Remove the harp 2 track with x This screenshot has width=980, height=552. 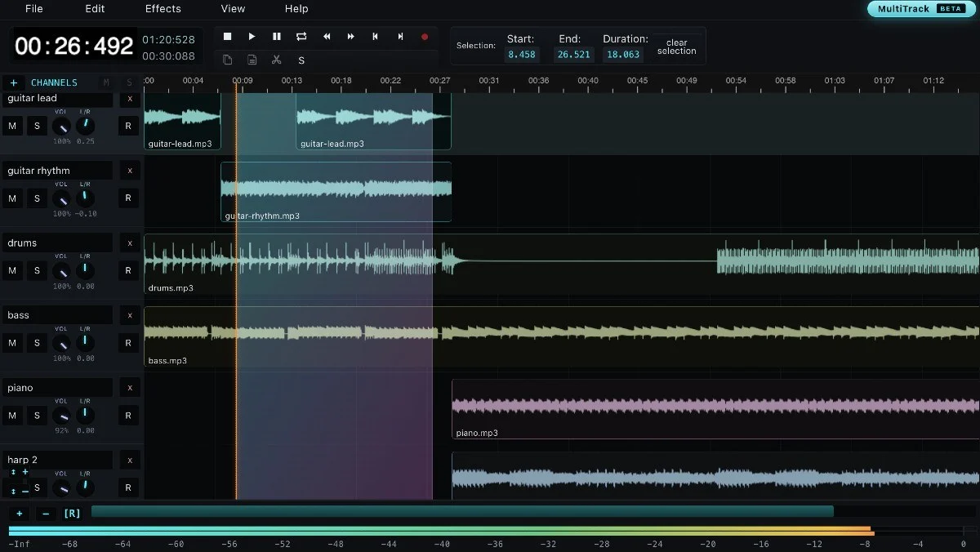click(x=129, y=460)
